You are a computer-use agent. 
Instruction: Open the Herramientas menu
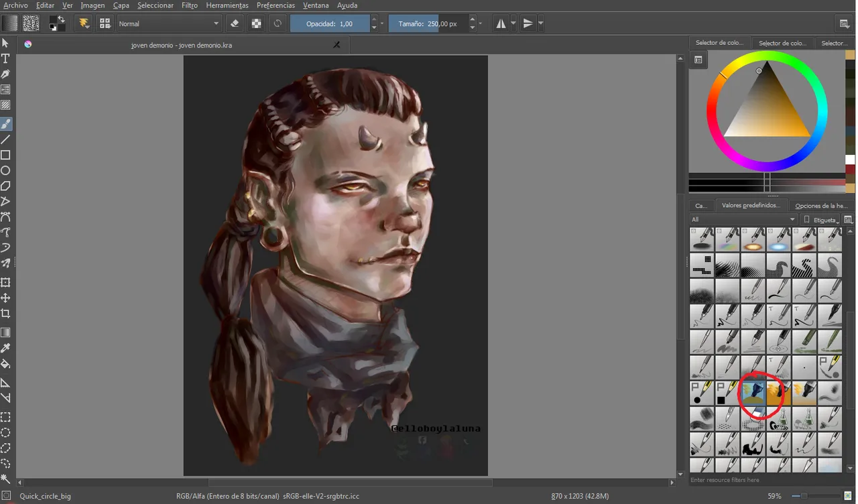227,5
